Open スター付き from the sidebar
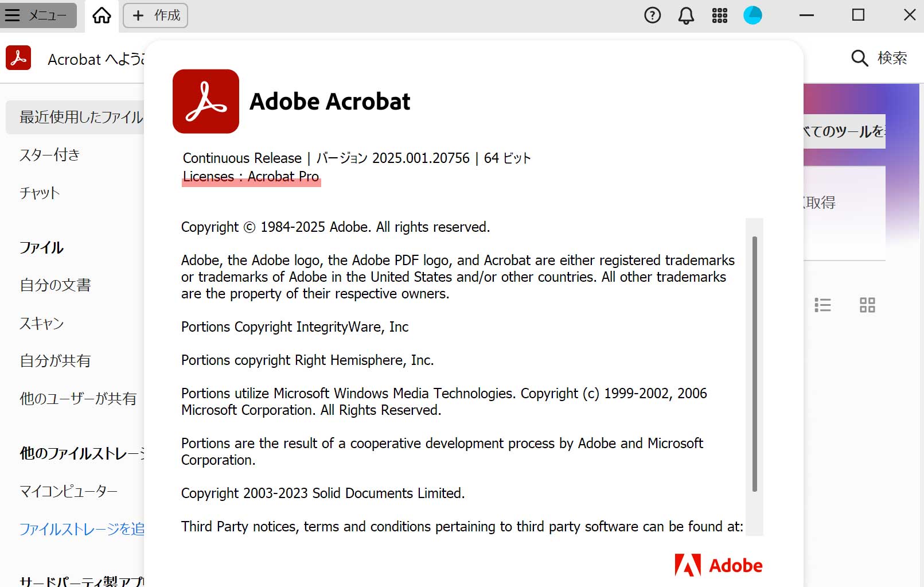924x587 pixels. click(49, 154)
